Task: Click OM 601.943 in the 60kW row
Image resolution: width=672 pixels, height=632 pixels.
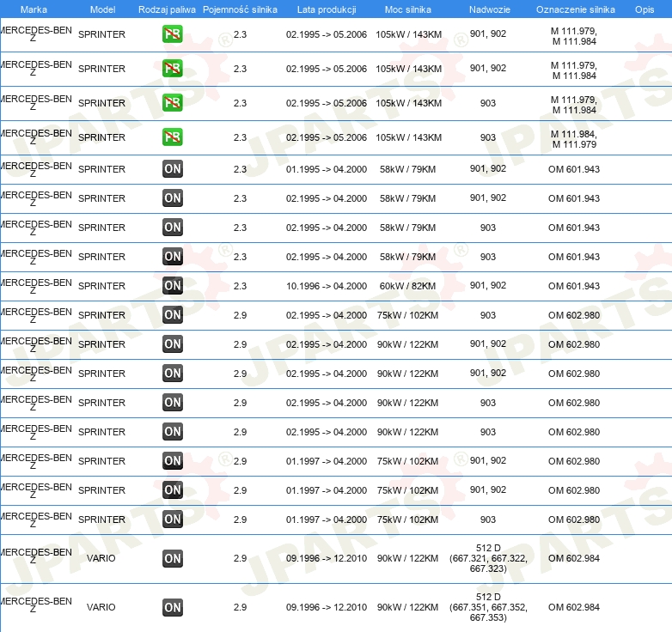Action: click(x=574, y=286)
